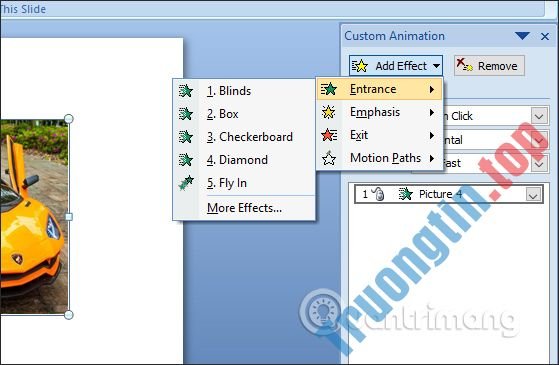Viewport: 559px width, 365px height.
Task: Expand the Emphasis submenu arrow
Action: coord(432,112)
